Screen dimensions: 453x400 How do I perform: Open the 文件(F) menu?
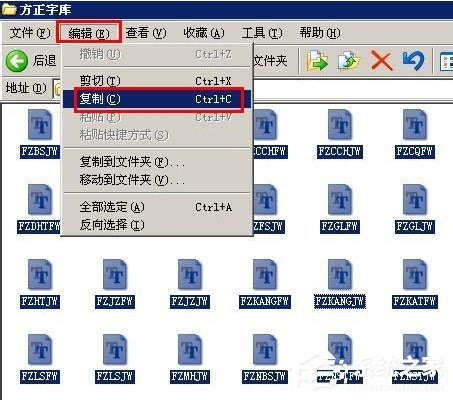30,33
